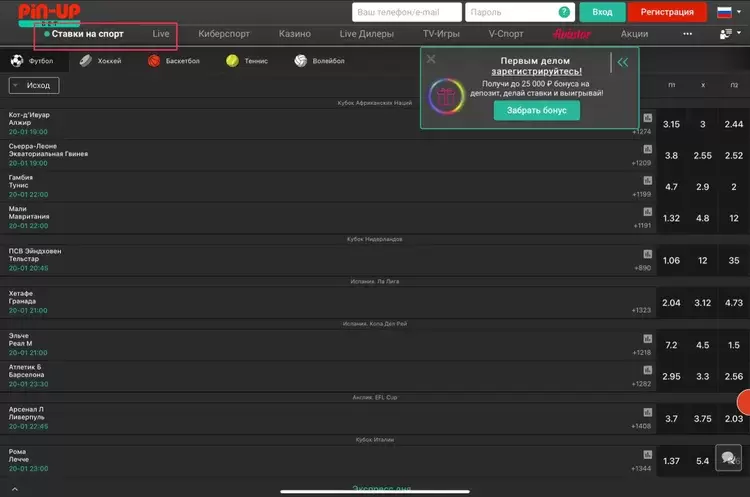This screenshot has width=750, height=497.
Task: Open statistics icon for Гамбия vs Тунис
Action: 648,180
